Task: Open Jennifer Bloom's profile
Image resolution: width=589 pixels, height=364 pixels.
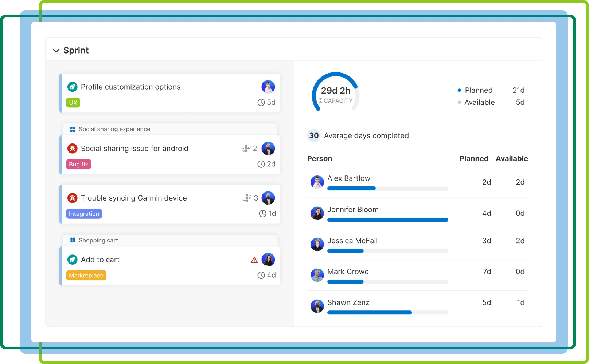Action: pyautogui.click(x=317, y=213)
